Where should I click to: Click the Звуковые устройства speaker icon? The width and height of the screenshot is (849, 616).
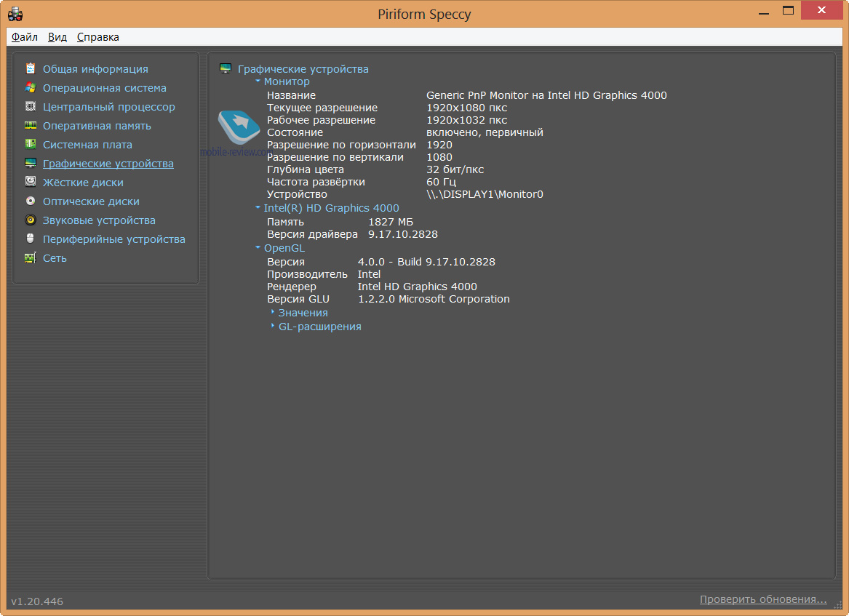click(31, 220)
